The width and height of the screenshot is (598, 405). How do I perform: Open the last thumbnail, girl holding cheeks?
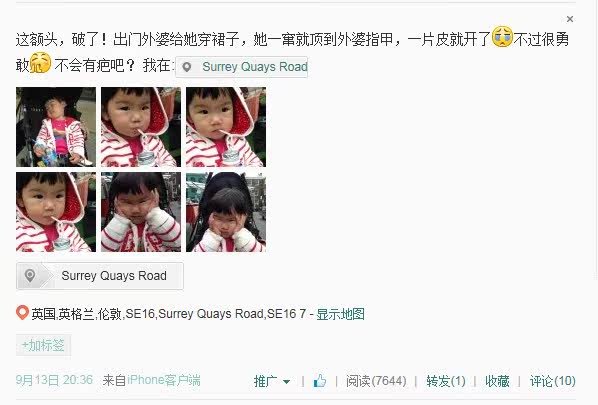coord(226,212)
